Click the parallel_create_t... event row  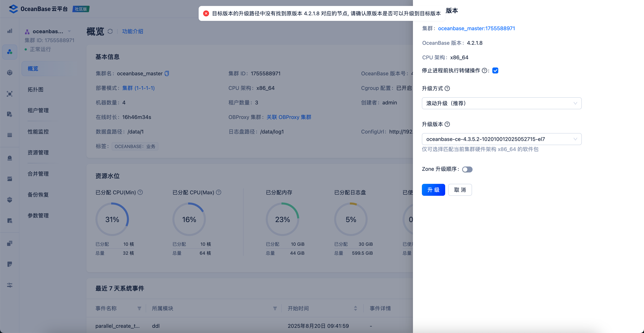click(118, 326)
